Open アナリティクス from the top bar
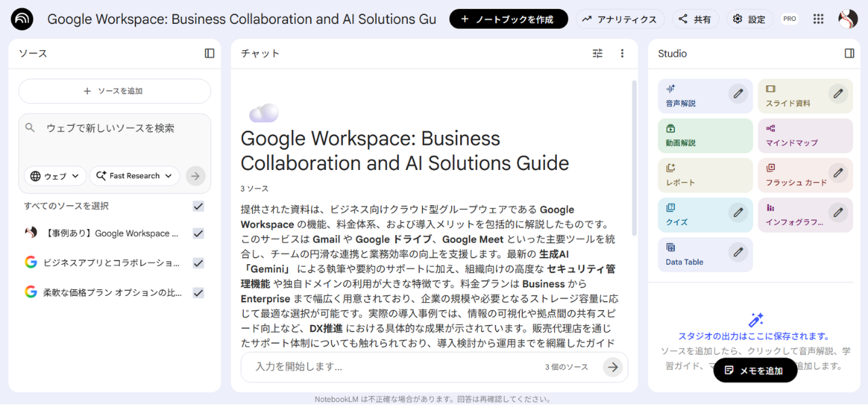Viewport: 868px width, 405px height. [620, 18]
